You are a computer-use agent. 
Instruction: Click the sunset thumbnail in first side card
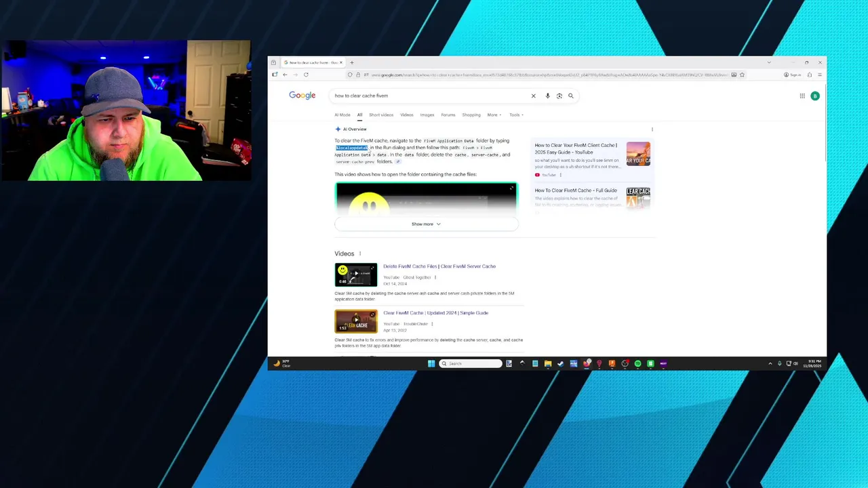coord(638,154)
